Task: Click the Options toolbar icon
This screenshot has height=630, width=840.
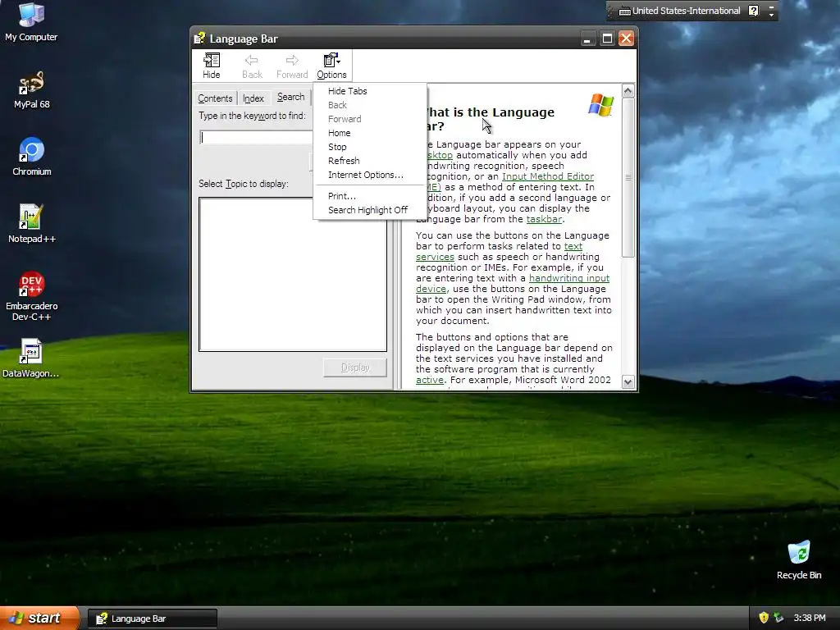Action: (x=331, y=59)
